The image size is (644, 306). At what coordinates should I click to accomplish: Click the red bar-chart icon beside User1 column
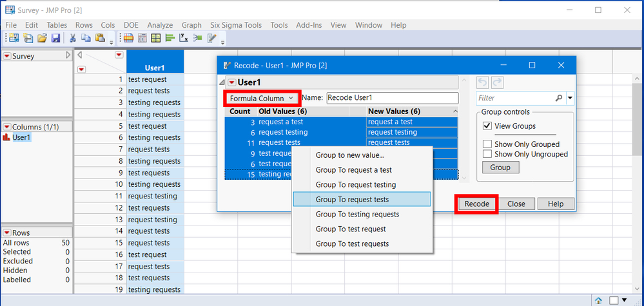6,137
